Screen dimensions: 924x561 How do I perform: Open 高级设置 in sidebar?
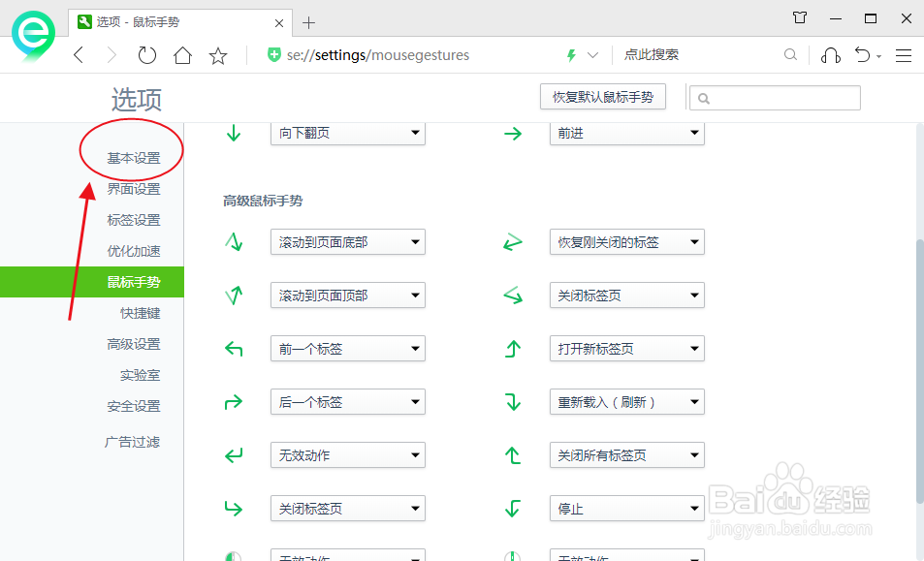(134, 344)
